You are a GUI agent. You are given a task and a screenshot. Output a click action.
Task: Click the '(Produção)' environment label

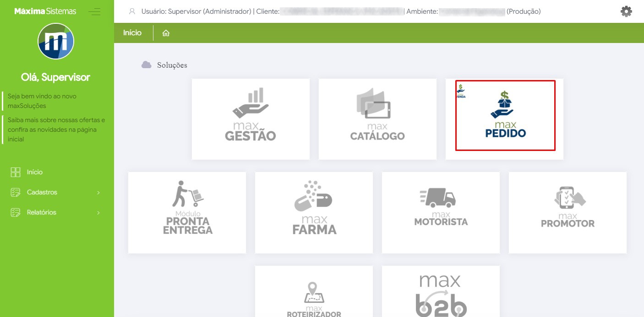click(524, 11)
